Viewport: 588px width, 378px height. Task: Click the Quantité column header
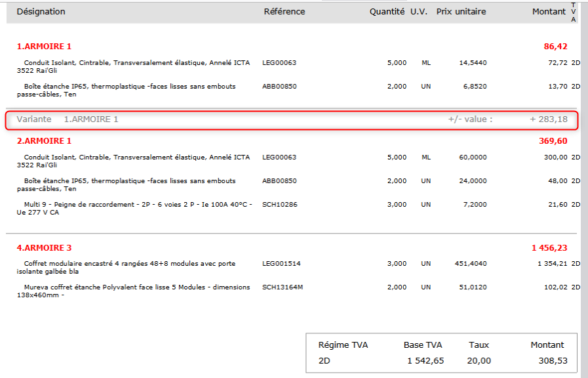pos(387,12)
